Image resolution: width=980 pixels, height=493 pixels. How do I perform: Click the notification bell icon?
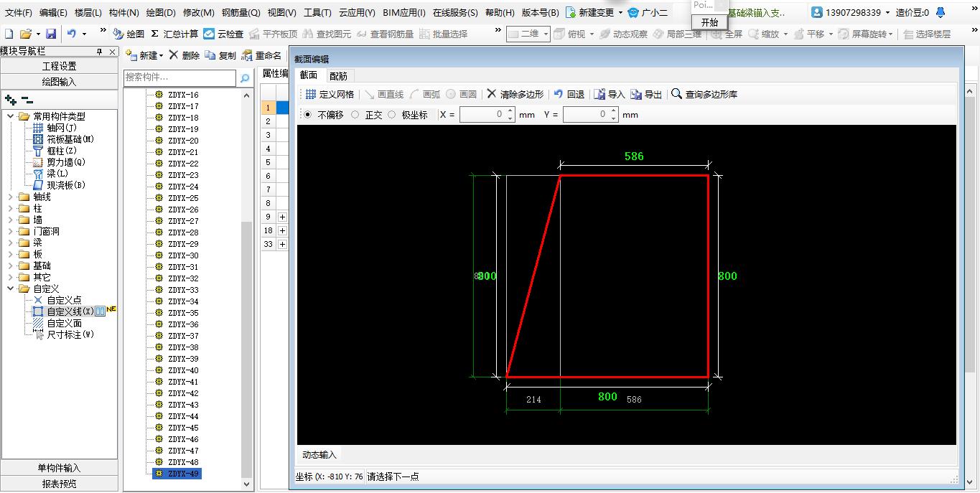point(941,12)
